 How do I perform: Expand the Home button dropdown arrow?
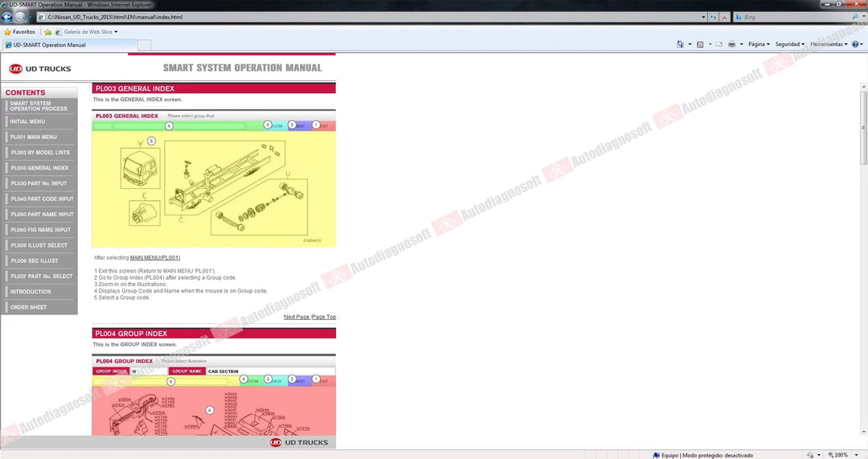click(x=690, y=44)
